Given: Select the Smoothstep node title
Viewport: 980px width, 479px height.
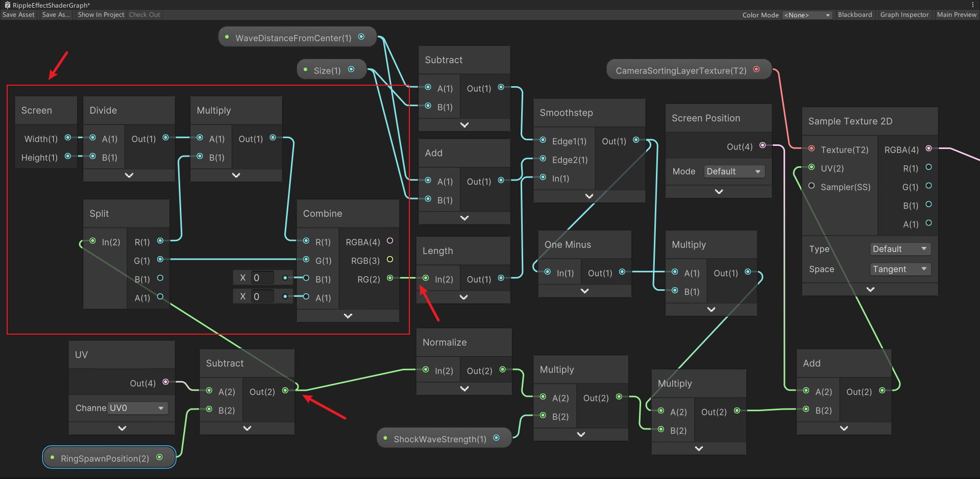Looking at the screenshot, I should [566, 113].
